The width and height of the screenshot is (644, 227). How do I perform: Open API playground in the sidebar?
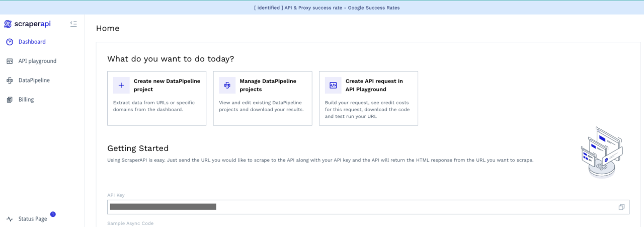(38, 61)
